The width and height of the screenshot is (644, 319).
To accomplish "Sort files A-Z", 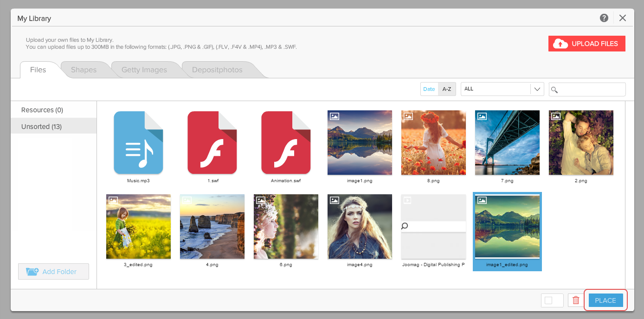I will click(x=447, y=89).
